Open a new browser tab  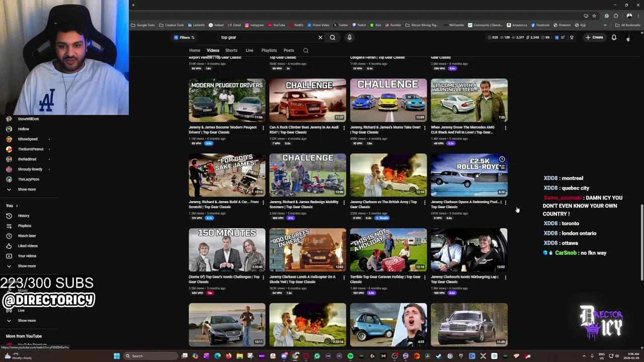[133, 5]
